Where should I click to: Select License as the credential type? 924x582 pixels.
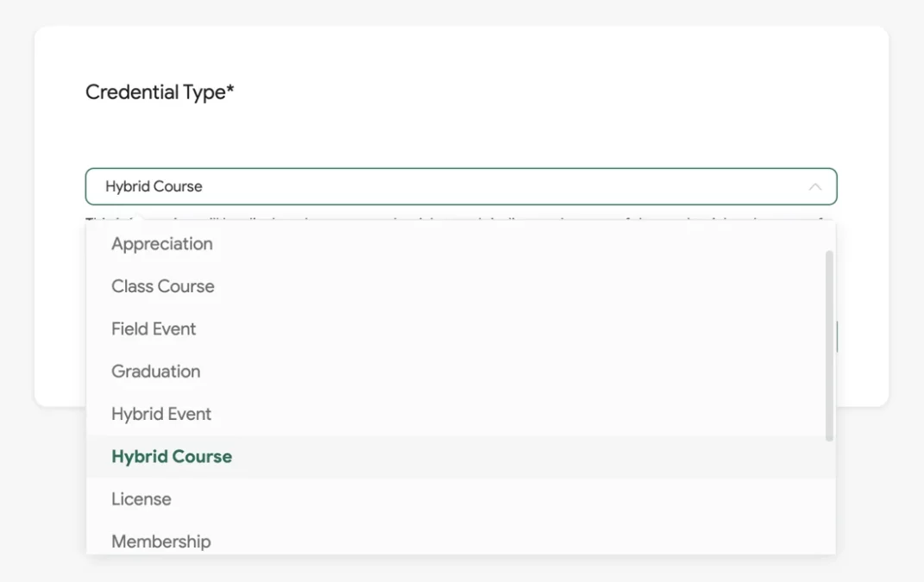pyautogui.click(x=141, y=498)
